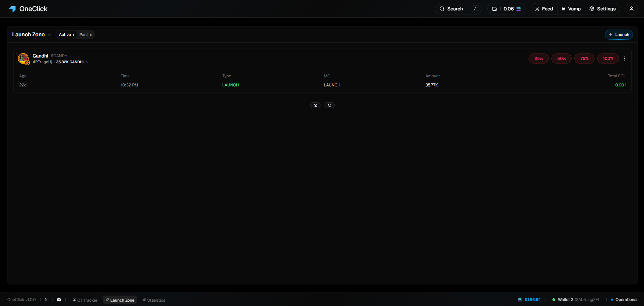Select Launch Zone in the footer
644x306 pixels.
(120, 300)
